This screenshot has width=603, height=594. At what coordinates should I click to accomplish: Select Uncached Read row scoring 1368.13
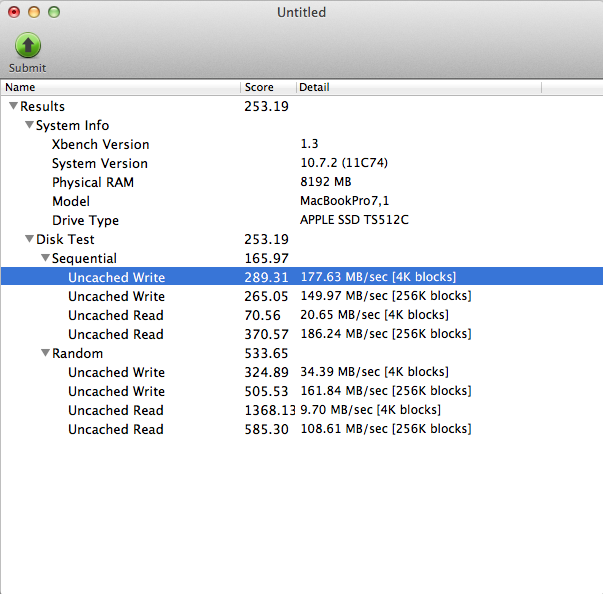pyautogui.click(x=302, y=410)
